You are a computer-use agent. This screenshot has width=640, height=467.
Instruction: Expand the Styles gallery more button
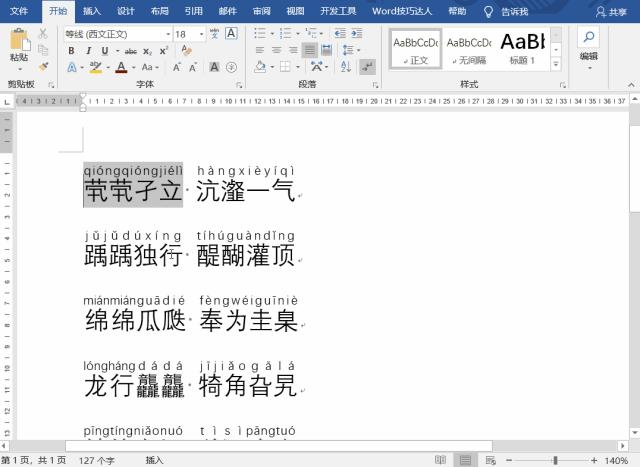pyautogui.click(x=556, y=64)
